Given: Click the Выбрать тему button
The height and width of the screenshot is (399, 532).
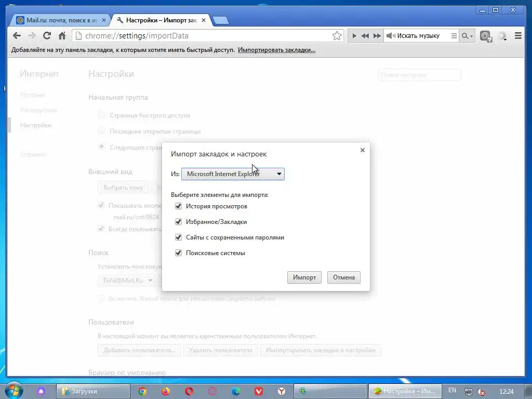Looking at the screenshot, I should point(123,188).
